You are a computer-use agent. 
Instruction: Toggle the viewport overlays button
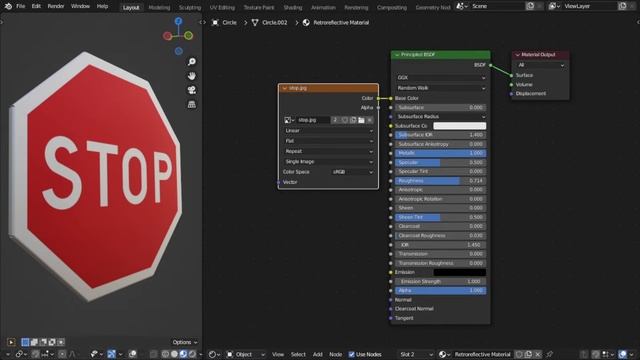pyautogui.click(x=133, y=354)
